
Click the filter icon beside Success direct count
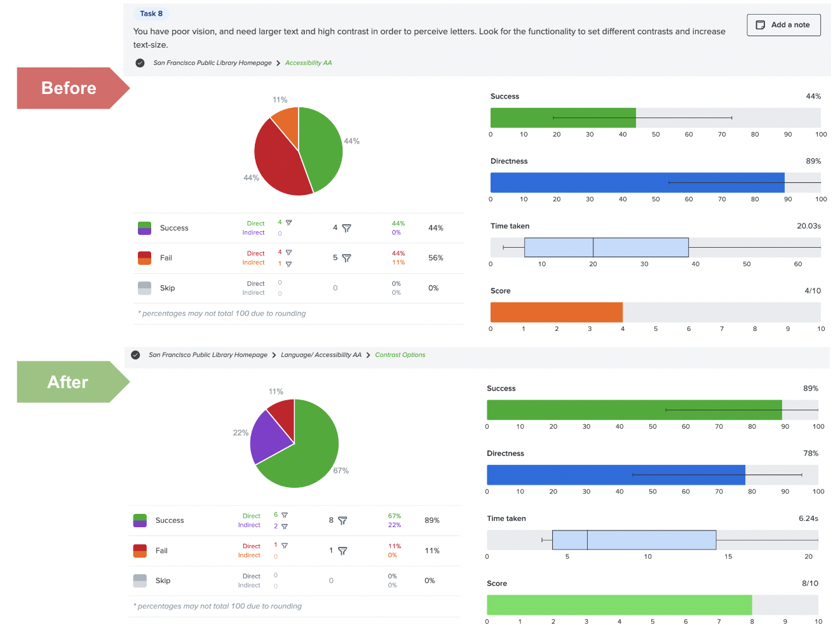click(x=288, y=223)
